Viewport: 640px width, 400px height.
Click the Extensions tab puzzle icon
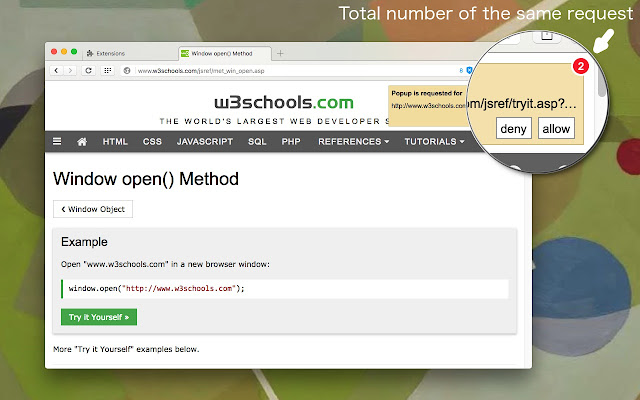click(90, 53)
